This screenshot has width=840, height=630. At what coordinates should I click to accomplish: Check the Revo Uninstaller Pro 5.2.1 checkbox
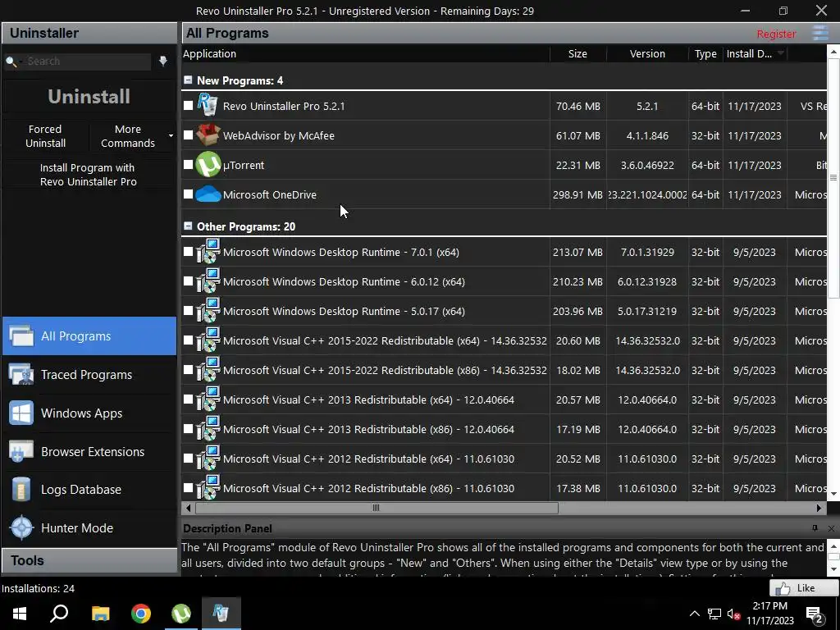(188, 106)
